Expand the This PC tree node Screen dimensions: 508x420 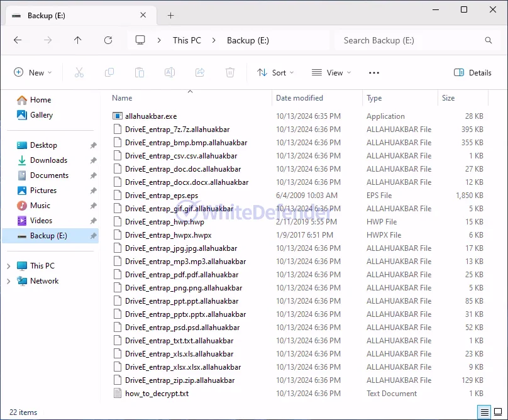[8, 266]
